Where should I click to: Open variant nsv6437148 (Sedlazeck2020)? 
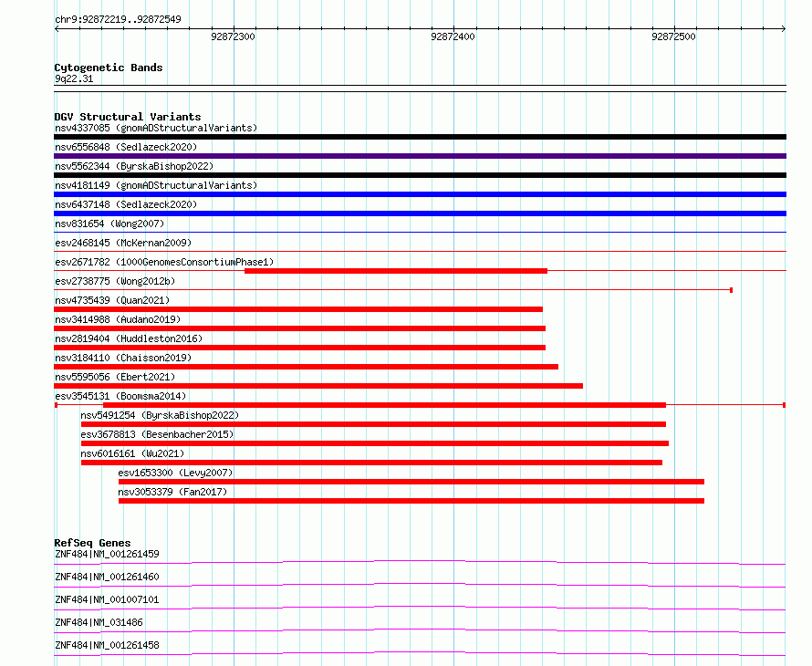(x=126, y=204)
